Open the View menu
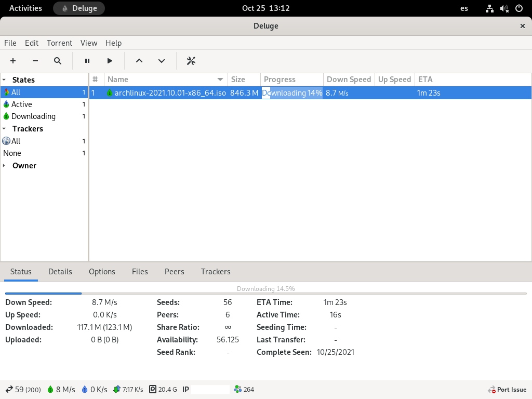The height and width of the screenshot is (399, 532). (x=89, y=43)
